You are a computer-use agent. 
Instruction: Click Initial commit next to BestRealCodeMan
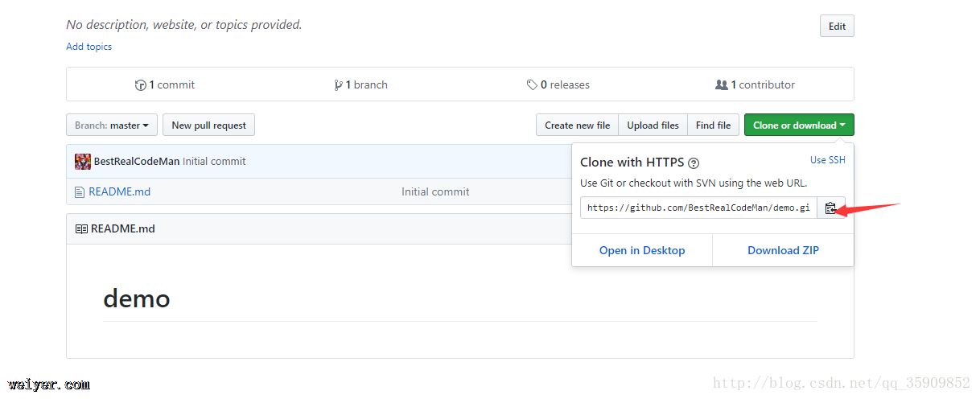[214, 161]
